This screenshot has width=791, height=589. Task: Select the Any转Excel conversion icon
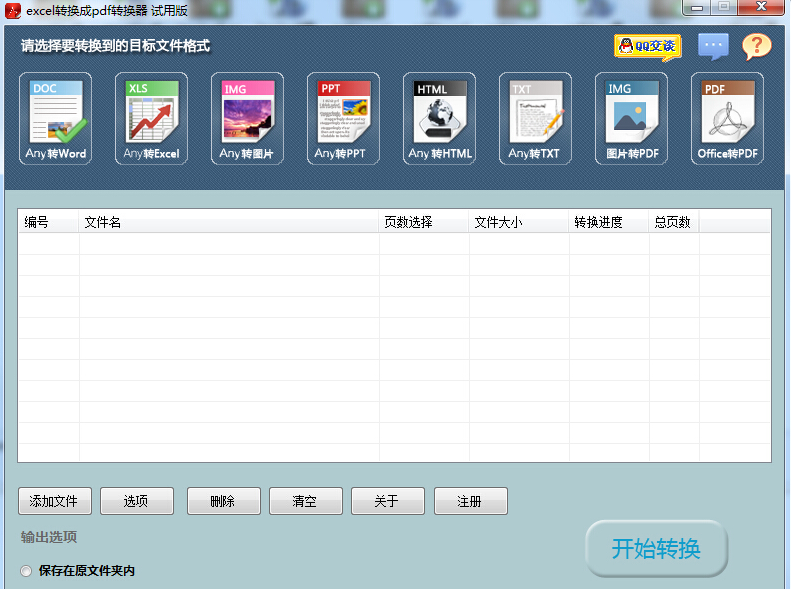click(x=151, y=119)
